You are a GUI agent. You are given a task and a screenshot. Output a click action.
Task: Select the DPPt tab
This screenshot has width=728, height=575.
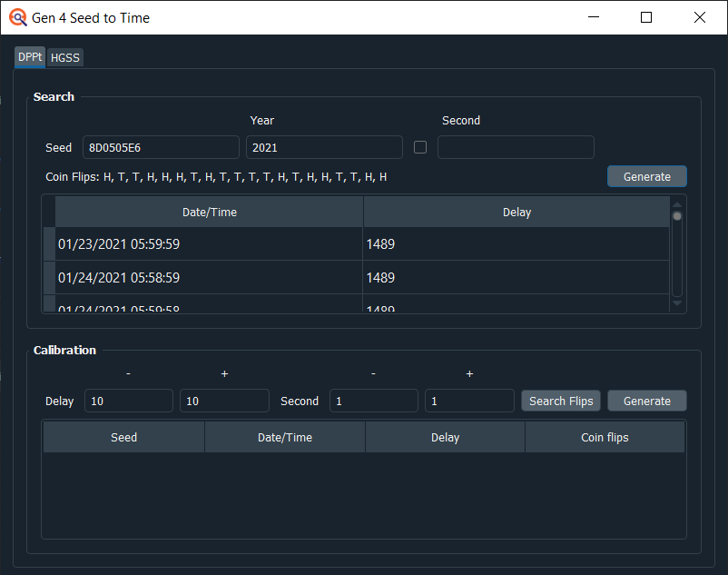click(x=30, y=57)
